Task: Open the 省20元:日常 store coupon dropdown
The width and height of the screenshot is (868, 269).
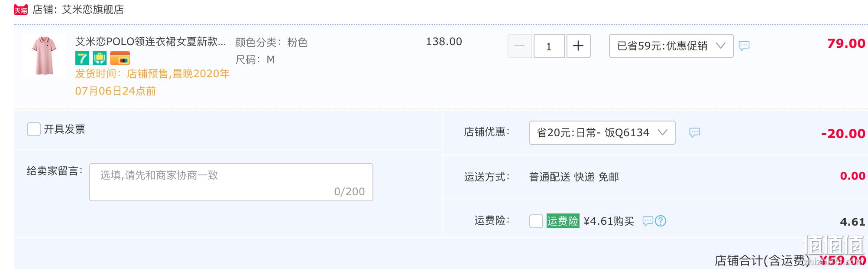Action: tap(602, 133)
